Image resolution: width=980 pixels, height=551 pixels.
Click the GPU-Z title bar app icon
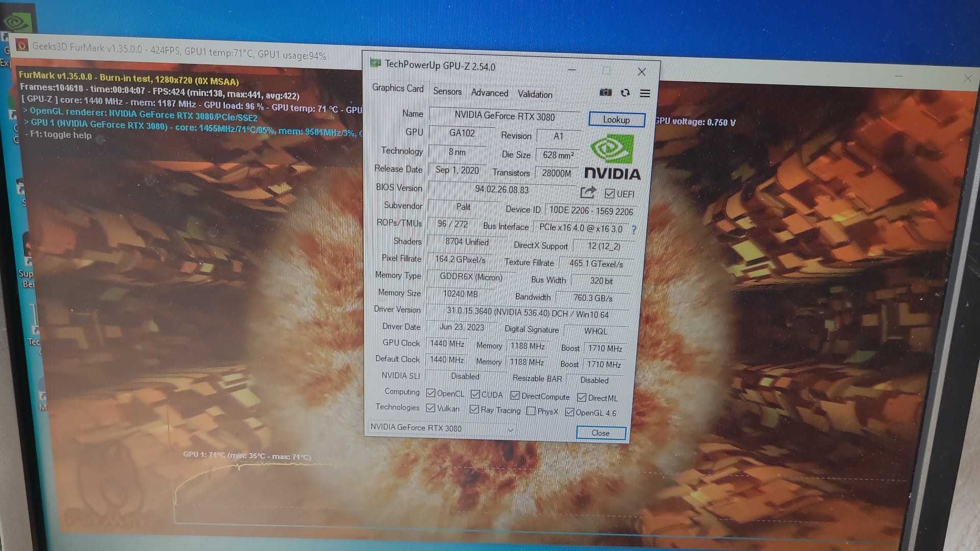click(x=376, y=63)
